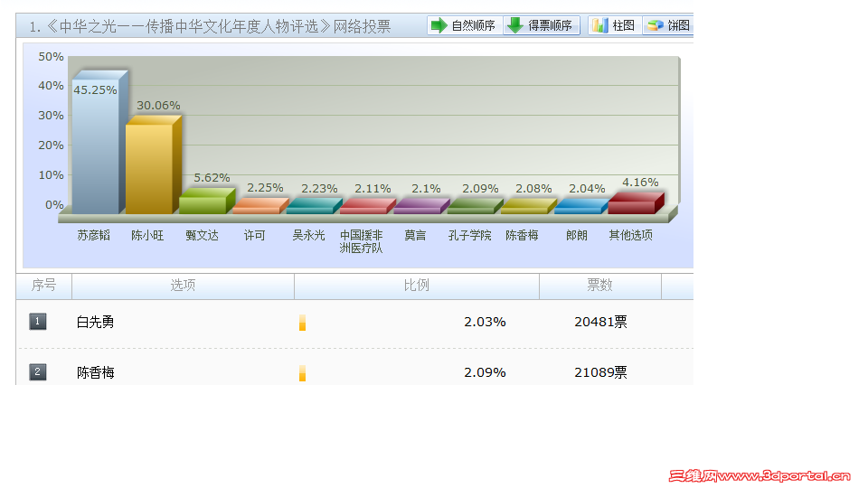Viewport: 868px width, 488px height.
Task: Click axis label 孔子学院
Action: click(469, 235)
